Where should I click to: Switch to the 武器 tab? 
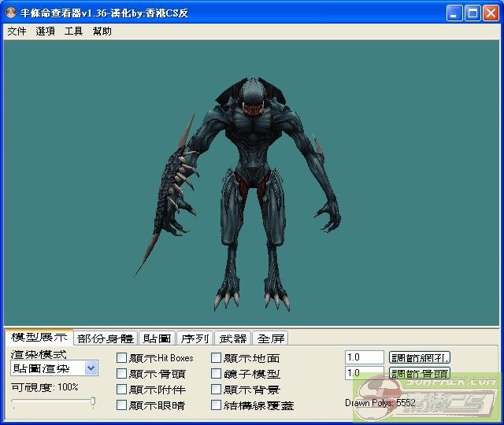click(x=232, y=338)
